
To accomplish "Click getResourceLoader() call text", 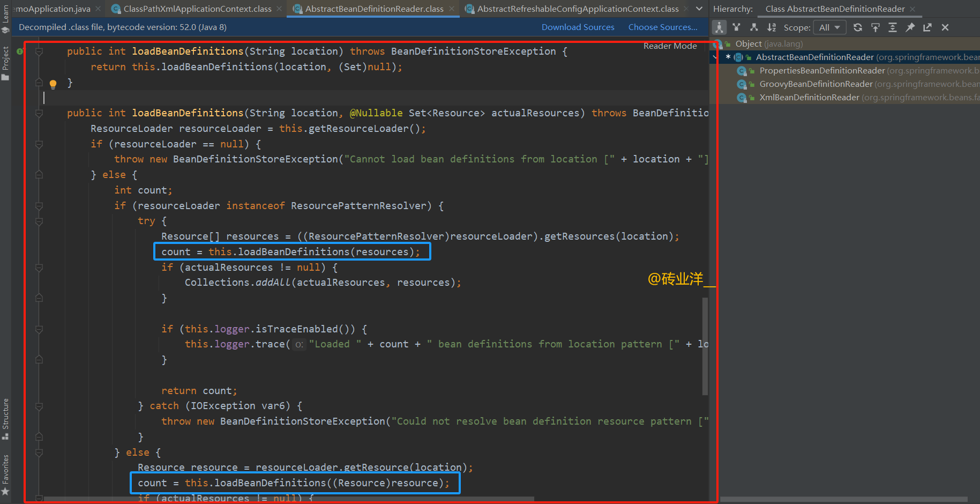I will click(x=364, y=129).
